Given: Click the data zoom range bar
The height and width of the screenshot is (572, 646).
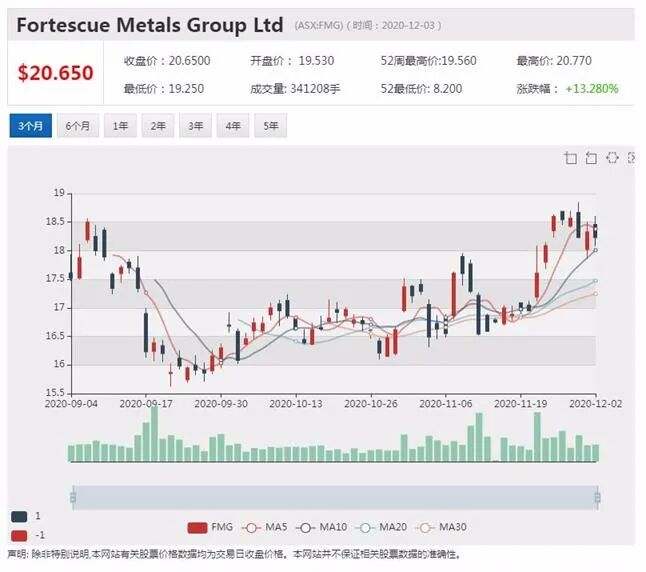Looking at the screenshot, I should (335, 497).
